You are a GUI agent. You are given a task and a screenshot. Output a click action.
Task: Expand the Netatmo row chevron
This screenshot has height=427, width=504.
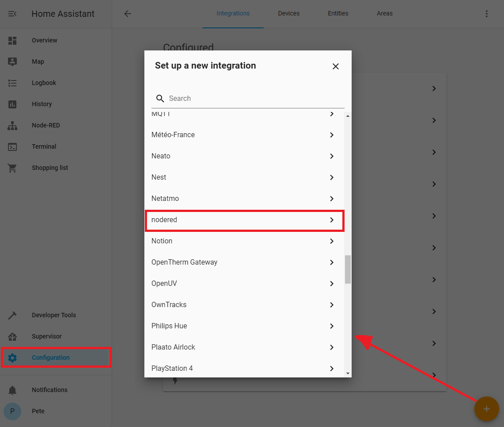332,199
